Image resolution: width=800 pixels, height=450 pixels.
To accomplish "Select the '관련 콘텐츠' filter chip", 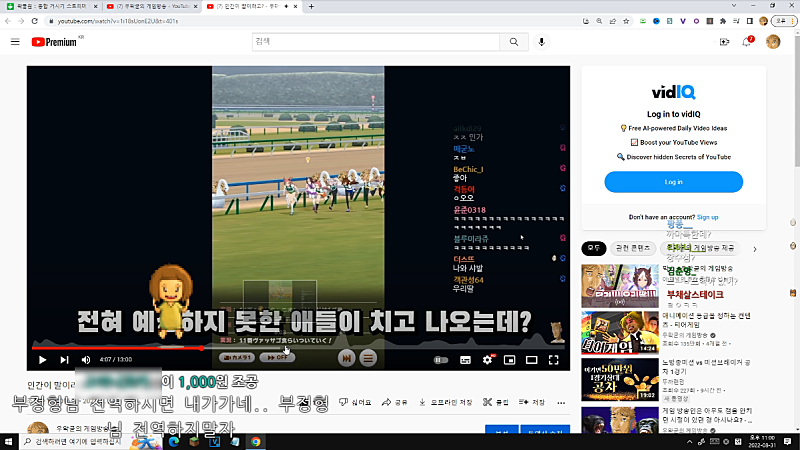I will tap(633, 247).
